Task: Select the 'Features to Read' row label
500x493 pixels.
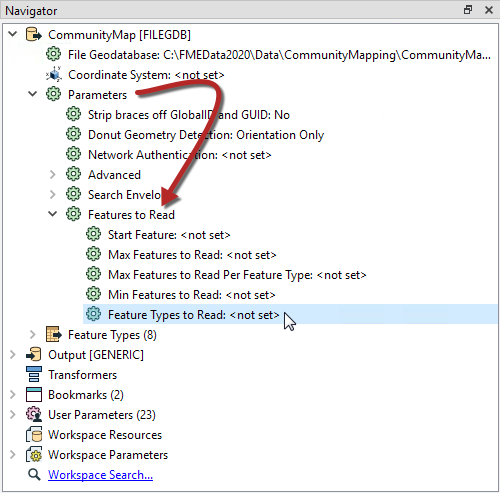Action: 131,215
